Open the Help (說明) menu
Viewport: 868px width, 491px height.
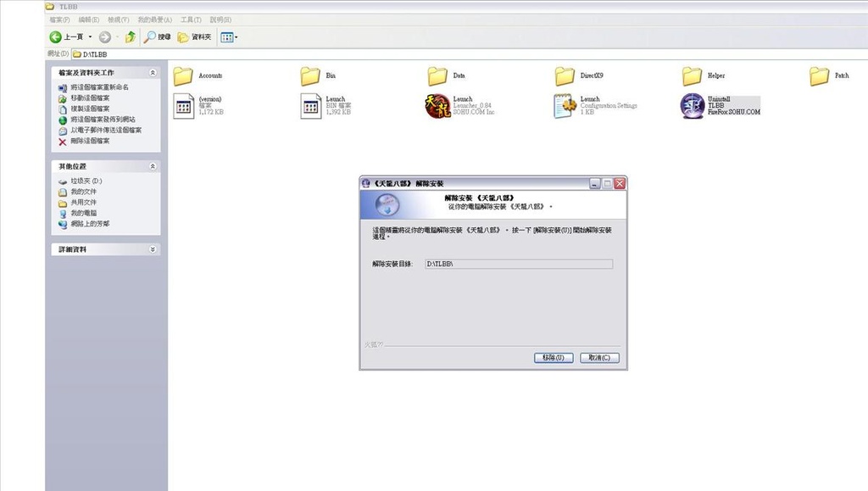[x=220, y=20]
